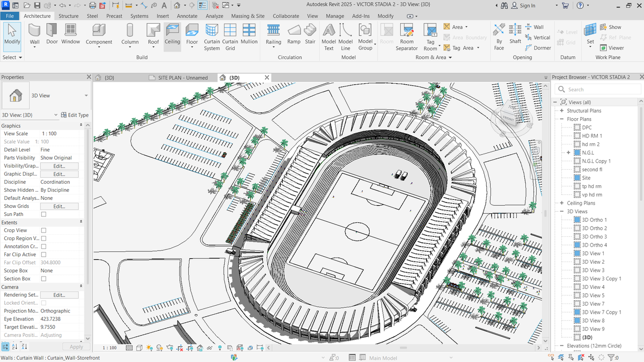Image resolution: width=644 pixels, height=362 pixels.
Task: Collapse Floor Plans in Project Browser
Action: [562, 119]
